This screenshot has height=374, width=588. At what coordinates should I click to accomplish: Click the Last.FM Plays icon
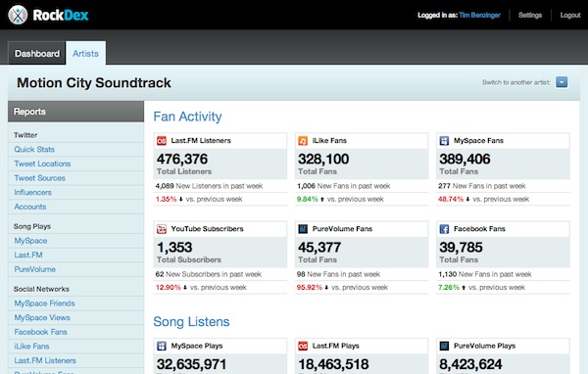303,346
